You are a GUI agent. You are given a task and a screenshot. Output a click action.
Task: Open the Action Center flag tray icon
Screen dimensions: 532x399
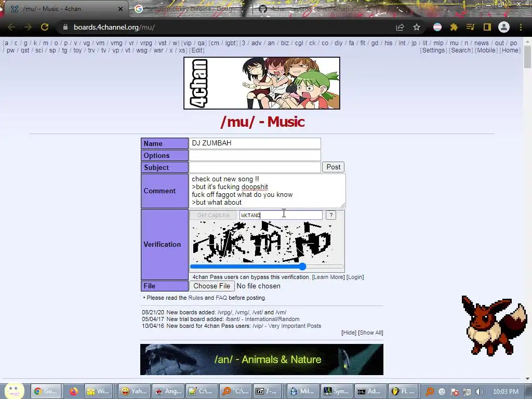point(455,392)
